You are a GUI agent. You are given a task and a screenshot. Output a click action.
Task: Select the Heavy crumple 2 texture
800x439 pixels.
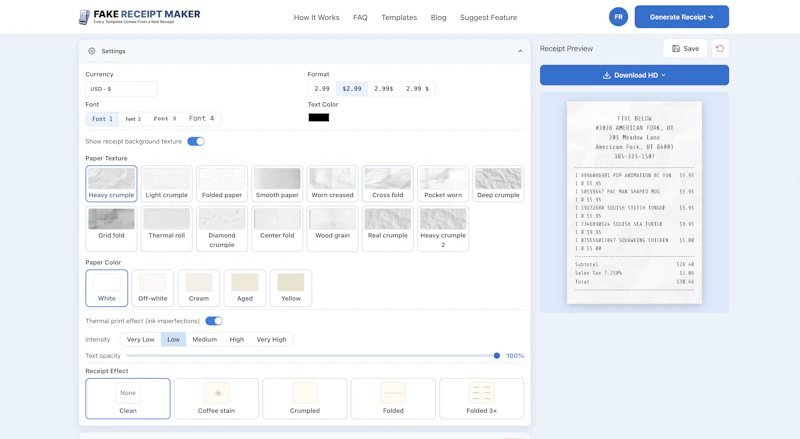tap(443, 229)
